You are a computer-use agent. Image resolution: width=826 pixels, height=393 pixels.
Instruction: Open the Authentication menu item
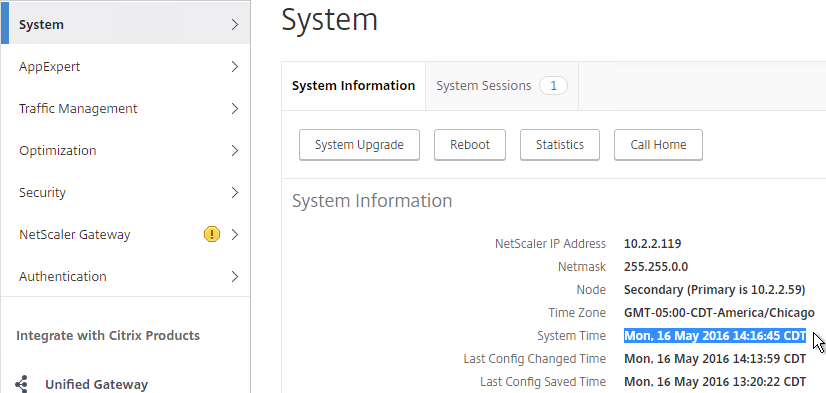125,276
